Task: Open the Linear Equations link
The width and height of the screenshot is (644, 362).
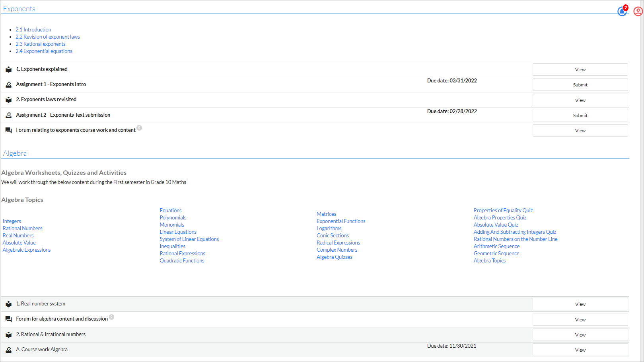Action: pyautogui.click(x=178, y=232)
